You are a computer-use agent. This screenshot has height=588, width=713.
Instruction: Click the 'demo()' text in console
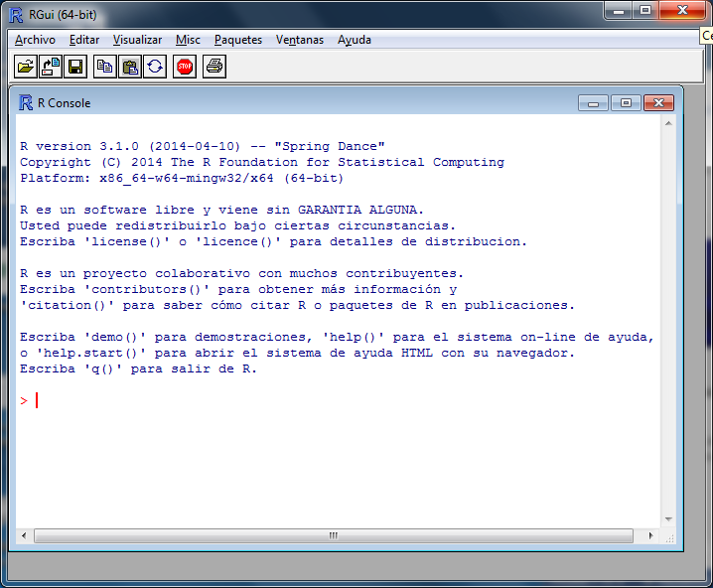(x=115, y=337)
